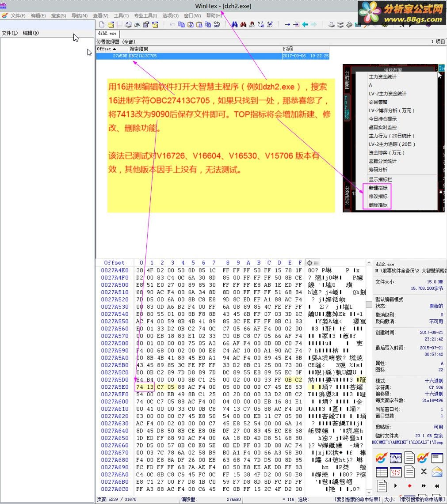Click the list window icon in info panel
Viewport: 447px width, 504px height.
437,457
